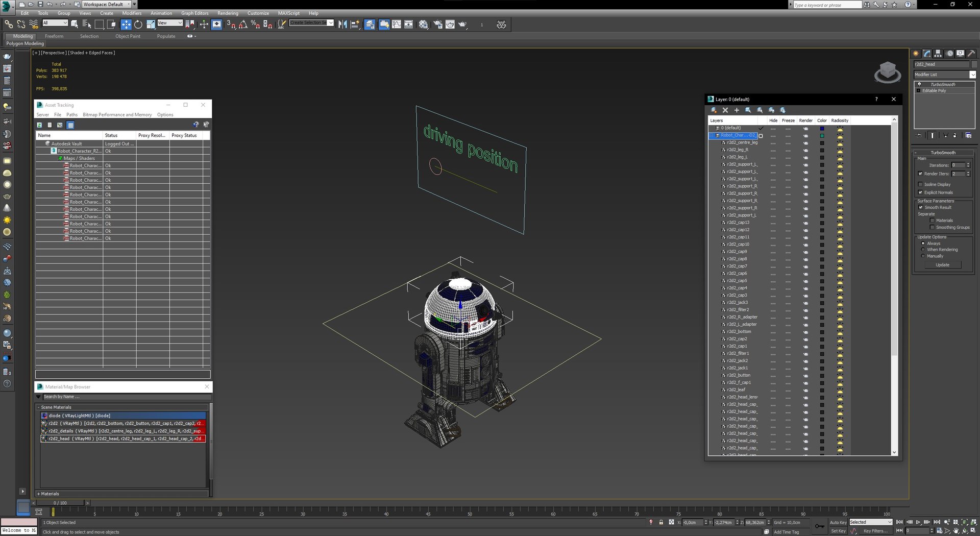Open the View reference coordinate dropdown
The image size is (980, 536).
(x=170, y=23)
